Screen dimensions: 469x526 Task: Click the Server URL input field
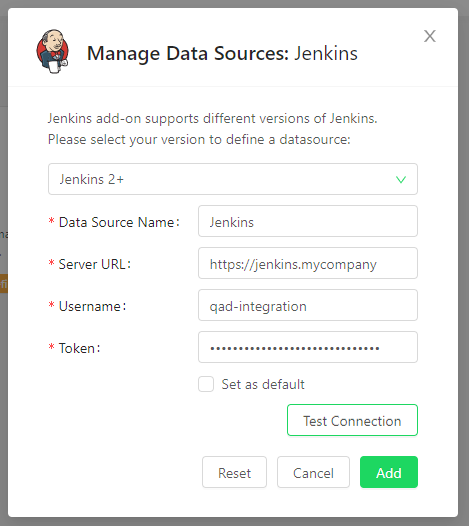click(308, 263)
